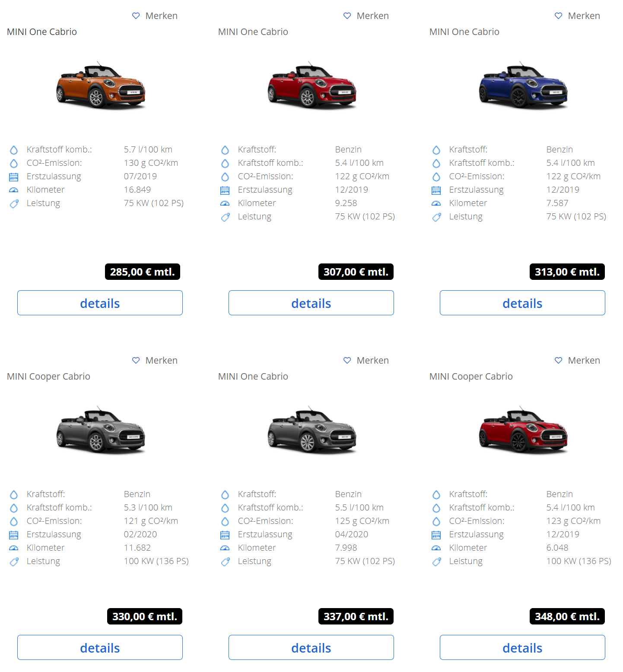Click the speedometer icon beside Kilometer 11.682

[x=14, y=548]
